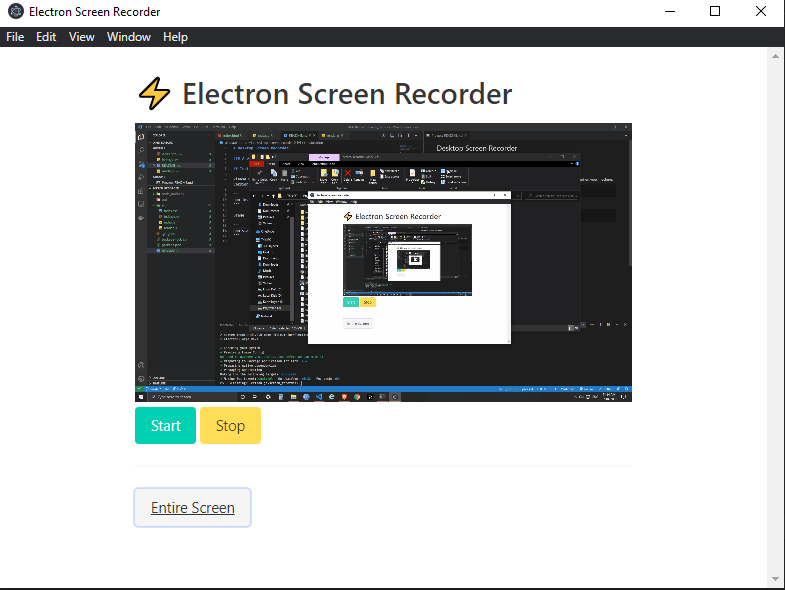Viewport: 785px width, 590px height.
Task: Close the Electron Screen Recorder window
Action: (760, 12)
